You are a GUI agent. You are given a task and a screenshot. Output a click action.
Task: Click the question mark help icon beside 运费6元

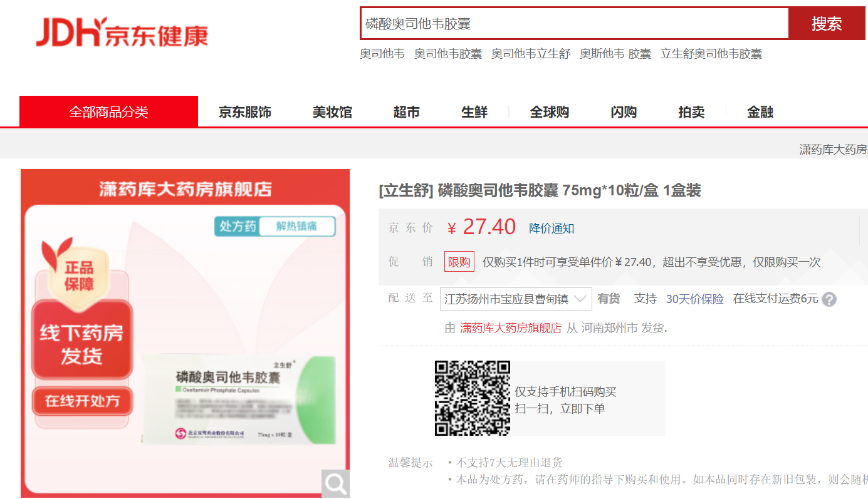[829, 299]
